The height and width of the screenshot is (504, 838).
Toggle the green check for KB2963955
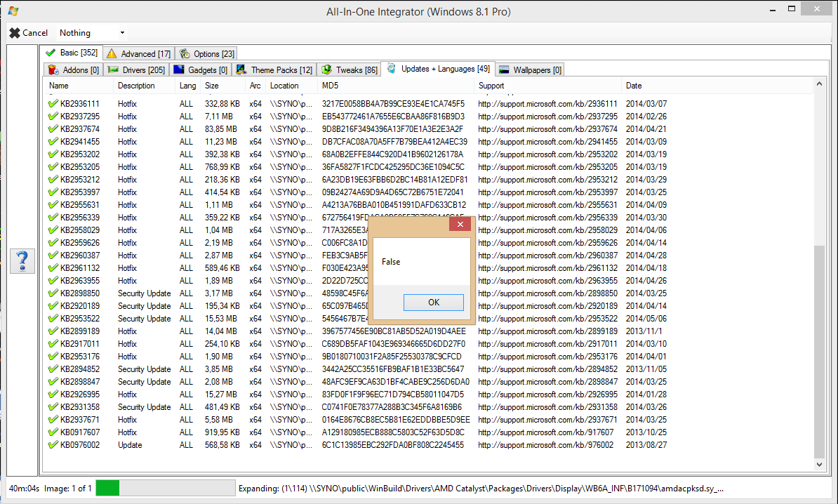pyautogui.click(x=53, y=281)
